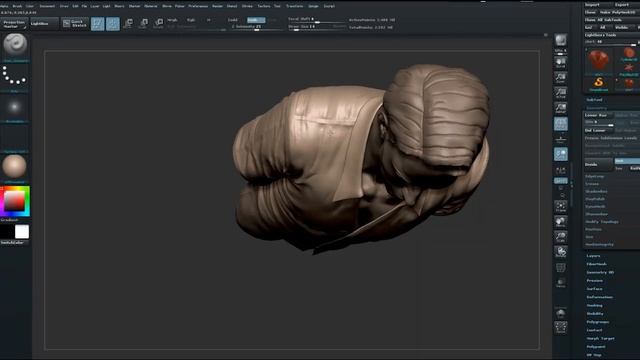Select the Move transform icon in top shelf
This screenshot has height=360, width=640.
click(128, 24)
